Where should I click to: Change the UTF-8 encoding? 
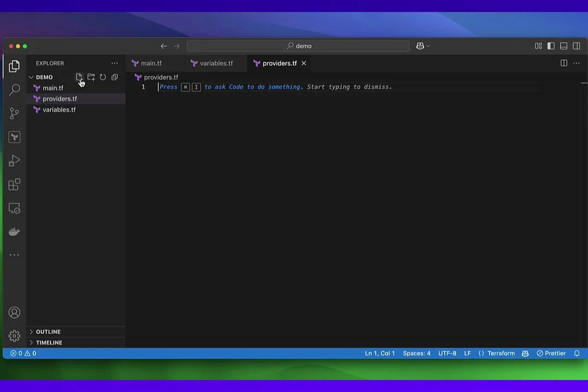(448, 353)
